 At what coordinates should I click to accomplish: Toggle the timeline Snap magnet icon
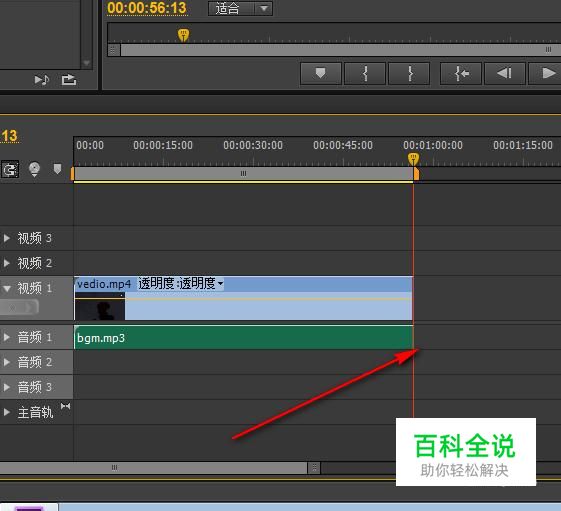coord(10,169)
